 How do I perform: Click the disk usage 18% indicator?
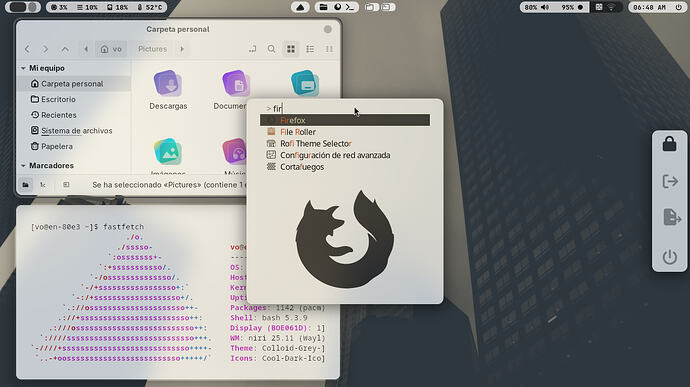point(117,7)
